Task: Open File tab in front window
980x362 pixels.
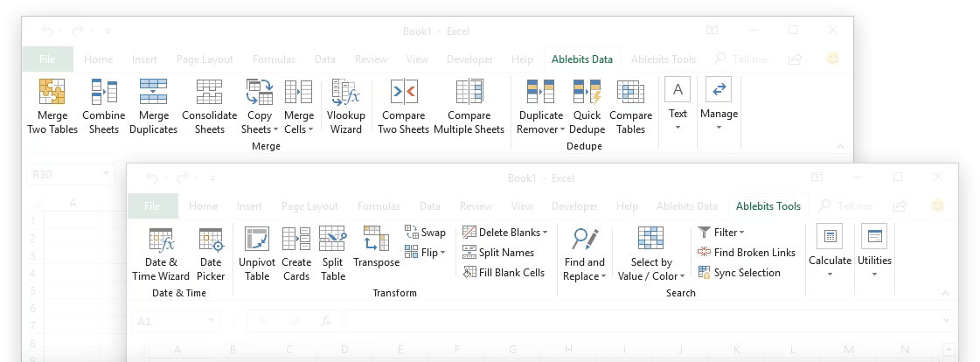Action: coord(152,206)
